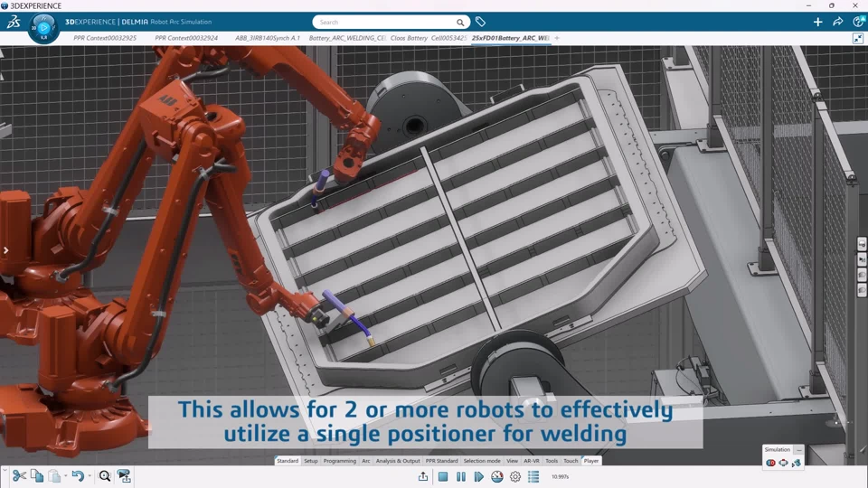Click the Dassault Systèmes logo icon
The width and height of the screenshot is (868, 488).
(14, 22)
